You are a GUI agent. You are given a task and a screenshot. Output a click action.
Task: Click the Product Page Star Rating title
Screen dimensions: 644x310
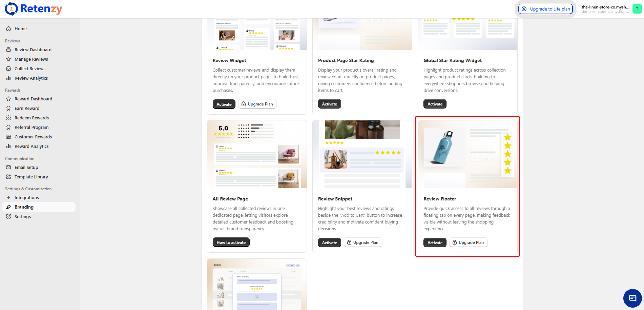tap(346, 60)
